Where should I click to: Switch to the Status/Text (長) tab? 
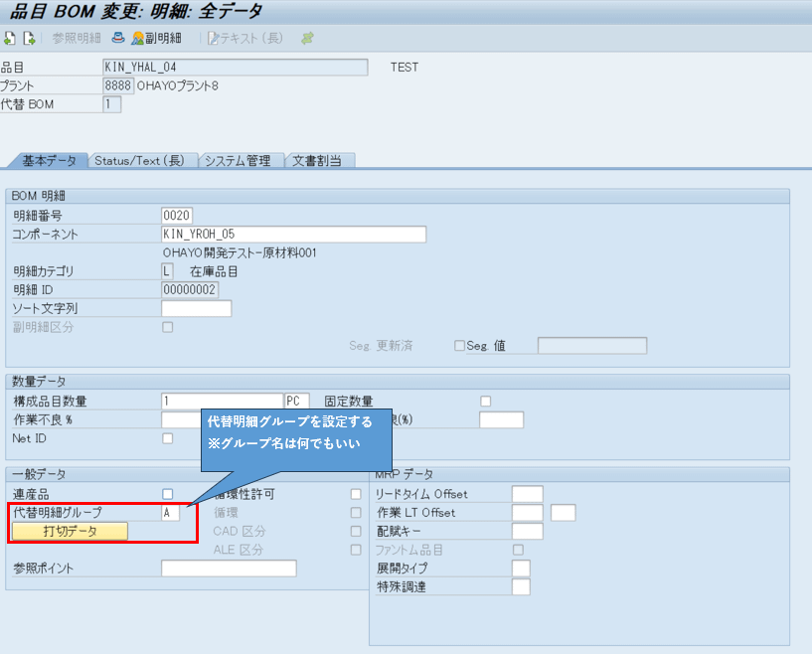[x=140, y=161]
